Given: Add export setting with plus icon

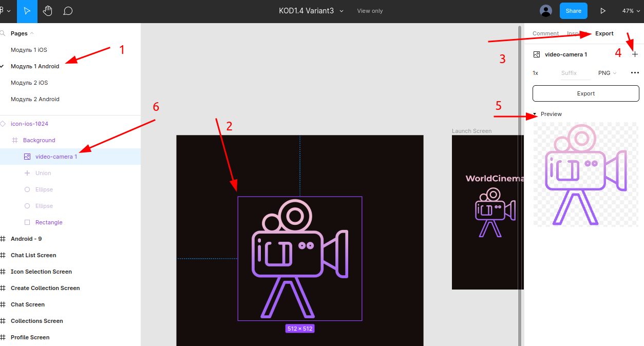Looking at the screenshot, I should tap(635, 54).
